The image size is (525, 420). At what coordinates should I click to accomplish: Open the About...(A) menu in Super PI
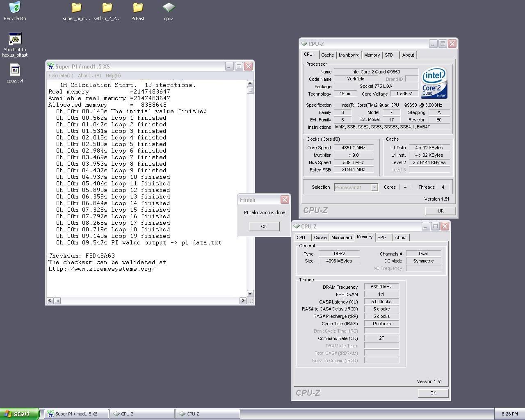(89, 75)
